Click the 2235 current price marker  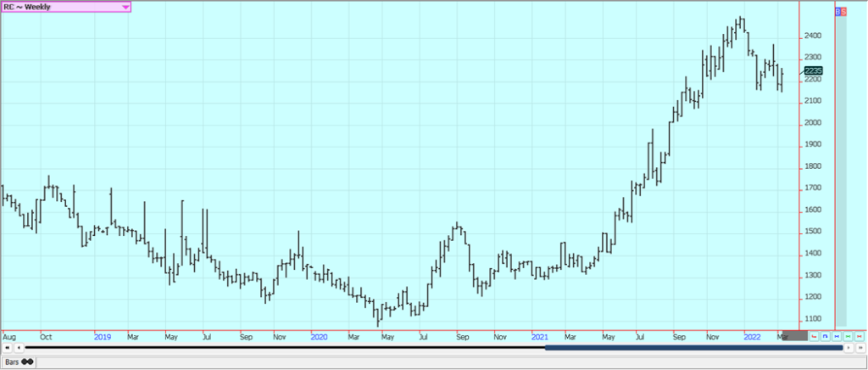click(x=813, y=71)
